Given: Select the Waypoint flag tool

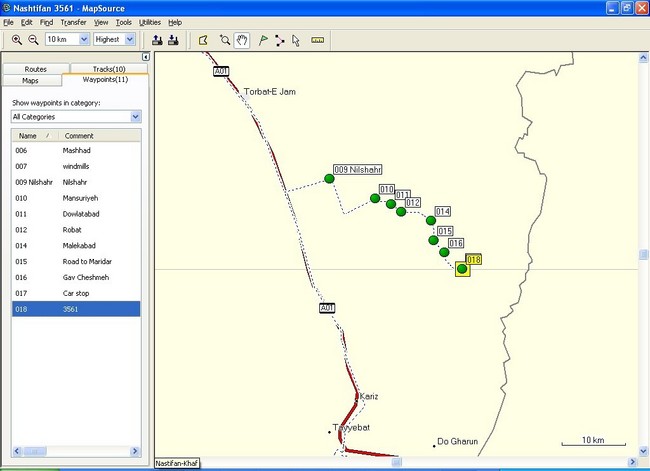Looking at the screenshot, I should (x=263, y=40).
